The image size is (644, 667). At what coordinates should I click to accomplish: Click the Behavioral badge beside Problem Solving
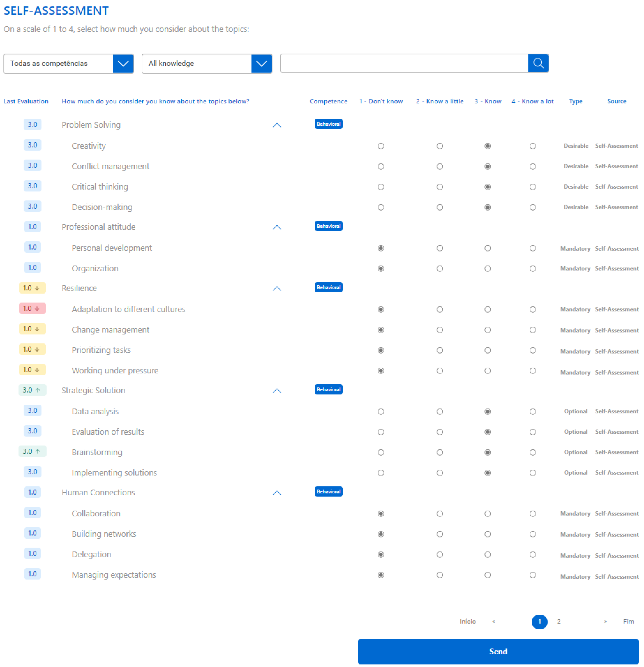point(328,124)
